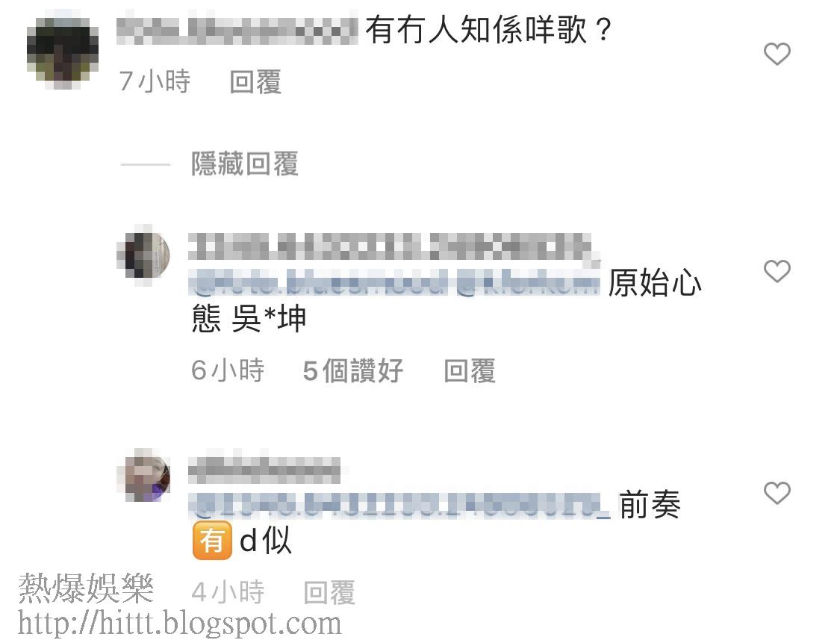Open the blurred mention before 前奏
Image resolution: width=840 pixels, height=643 pixels.
click(x=399, y=505)
